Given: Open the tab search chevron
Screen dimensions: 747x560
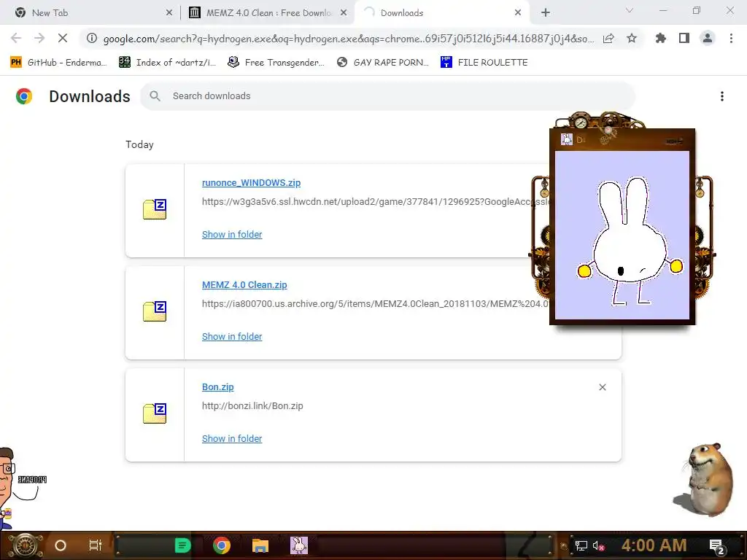Looking at the screenshot, I should coord(630,10).
